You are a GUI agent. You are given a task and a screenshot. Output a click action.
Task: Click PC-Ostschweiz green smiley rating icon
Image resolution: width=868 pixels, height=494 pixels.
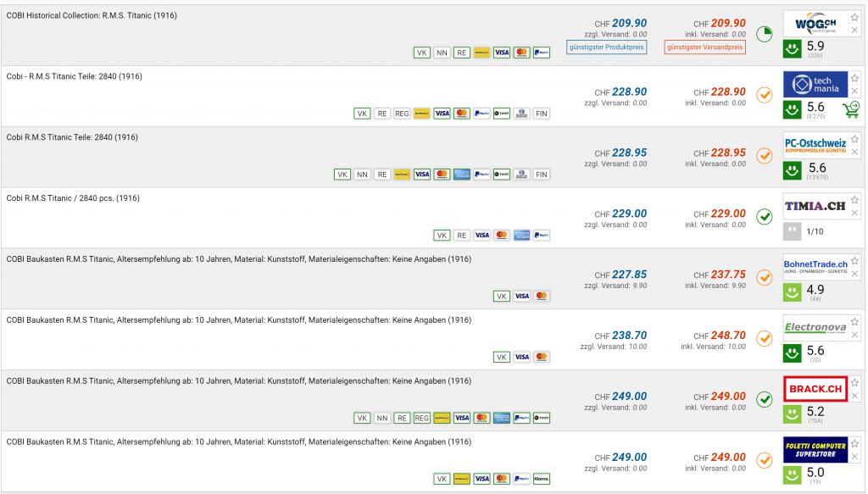[x=793, y=170]
